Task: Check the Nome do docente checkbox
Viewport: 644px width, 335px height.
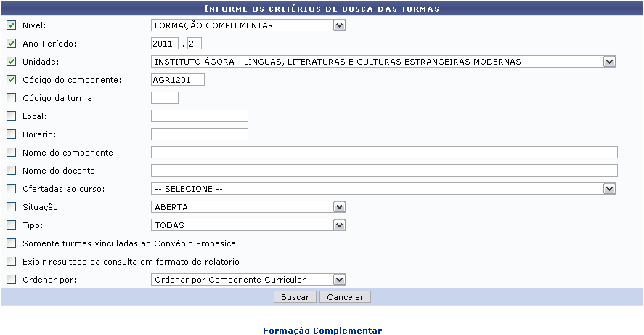Action: (11, 171)
